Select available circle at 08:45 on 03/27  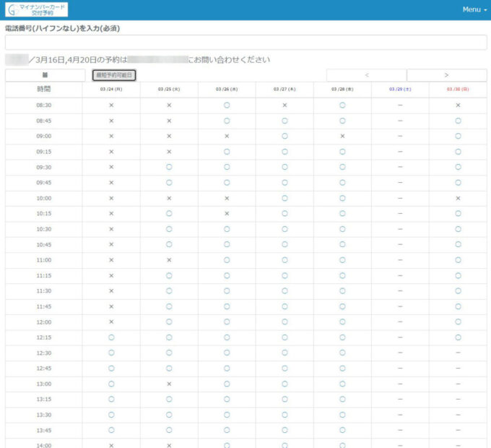(x=284, y=121)
